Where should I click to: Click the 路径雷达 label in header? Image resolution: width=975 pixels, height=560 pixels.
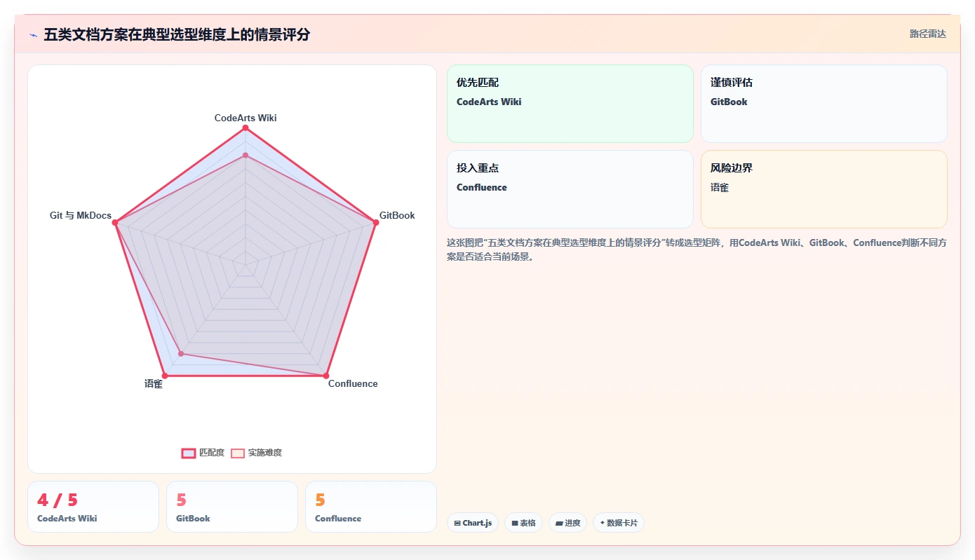click(x=927, y=34)
